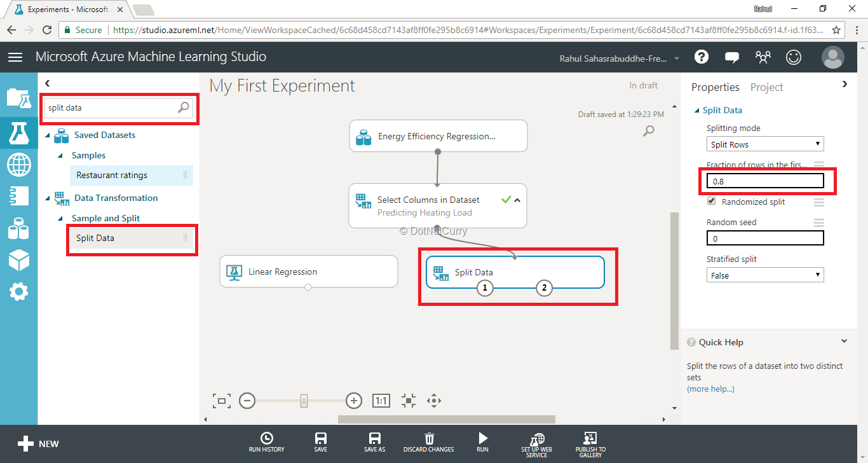Open the feedback chat bubble icon
The image size is (868, 463).
732,57
